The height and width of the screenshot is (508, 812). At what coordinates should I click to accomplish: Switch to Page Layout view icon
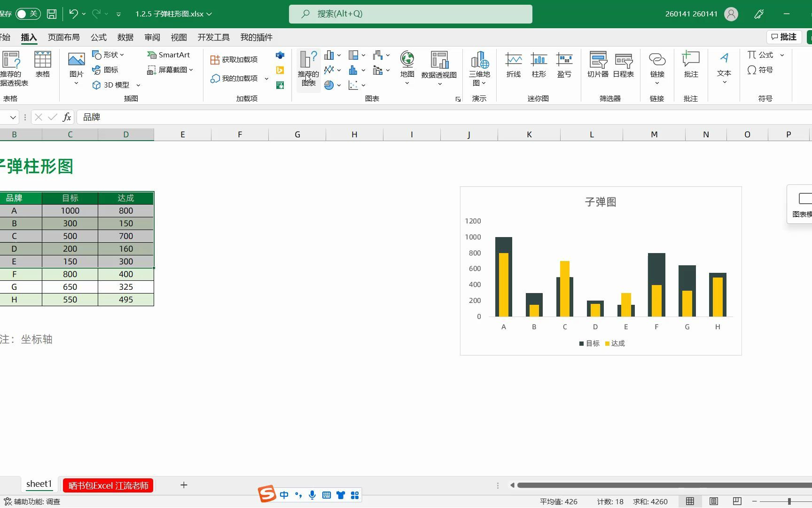pos(713,501)
